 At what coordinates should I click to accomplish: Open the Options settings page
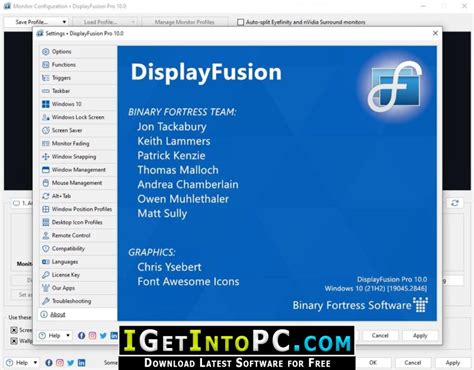click(x=78, y=52)
